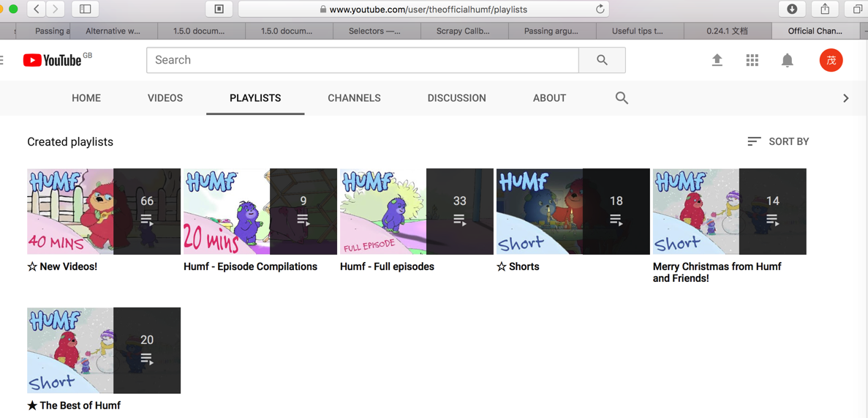
Task: Select the PLAYLISTS tab
Action: point(255,98)
